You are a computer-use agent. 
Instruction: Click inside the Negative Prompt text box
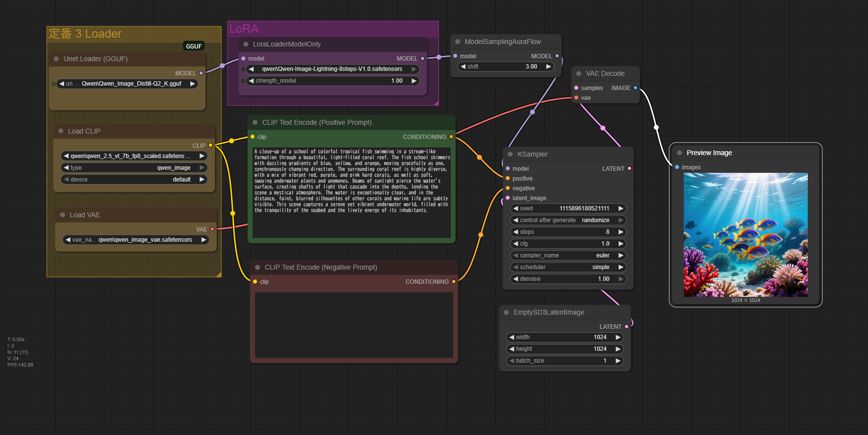[354, 324]
